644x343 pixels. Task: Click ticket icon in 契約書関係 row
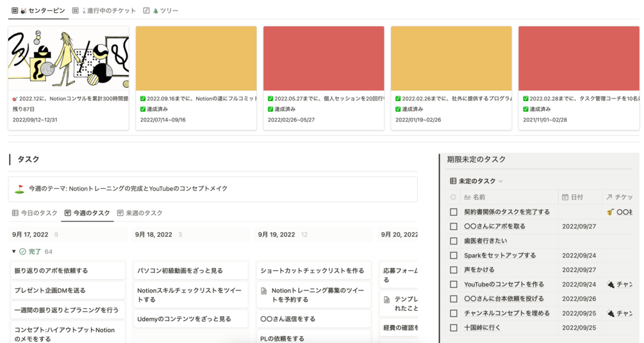[x=610, y=212]
